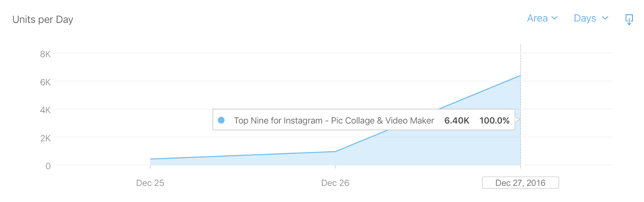The image size is (644, 202).
Task: Click the highlighted Dec 27, 2016 date box
Action: click(x=520, y=183)
